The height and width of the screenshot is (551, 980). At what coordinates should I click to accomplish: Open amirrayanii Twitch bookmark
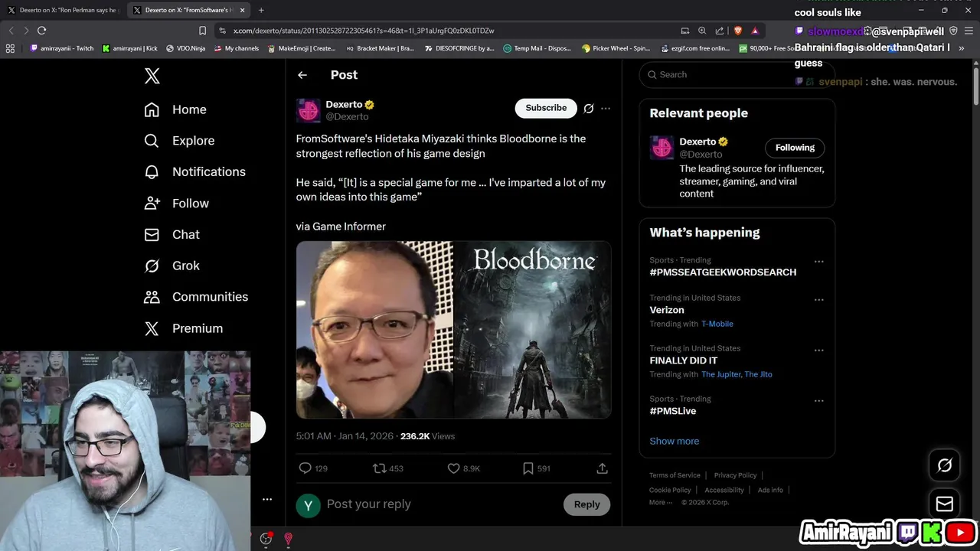pos(62,48)
